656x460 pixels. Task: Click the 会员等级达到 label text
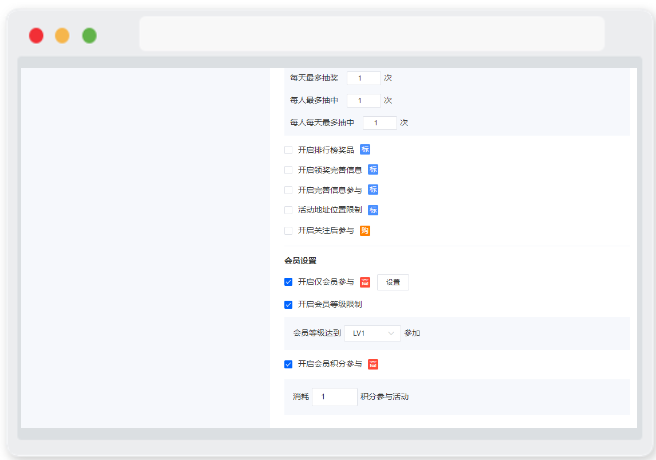point(317,333)
